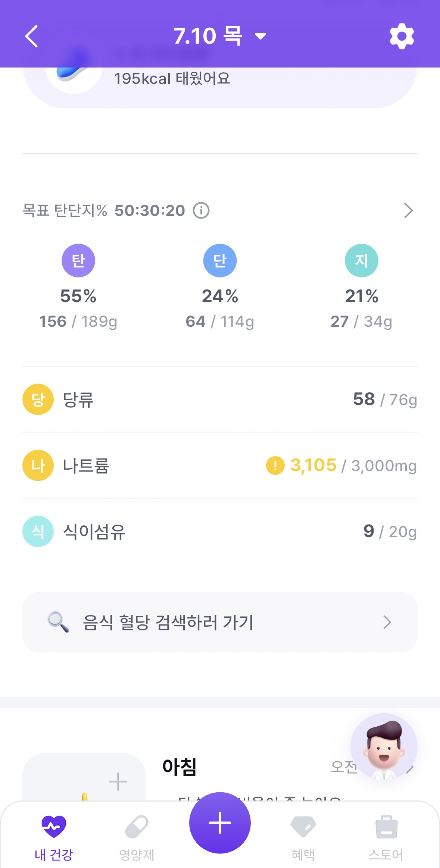The image size is (440, 868).
Task: Click chevron on food blood sugar search
Action: [387, 622]
